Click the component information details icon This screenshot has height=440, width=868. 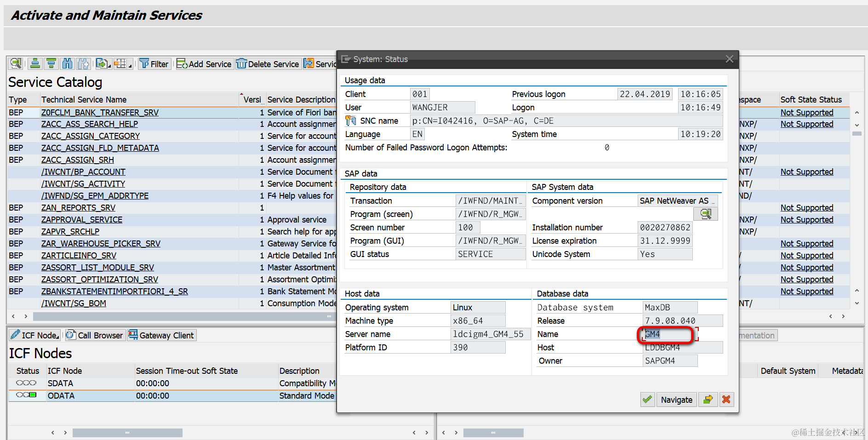706,214
